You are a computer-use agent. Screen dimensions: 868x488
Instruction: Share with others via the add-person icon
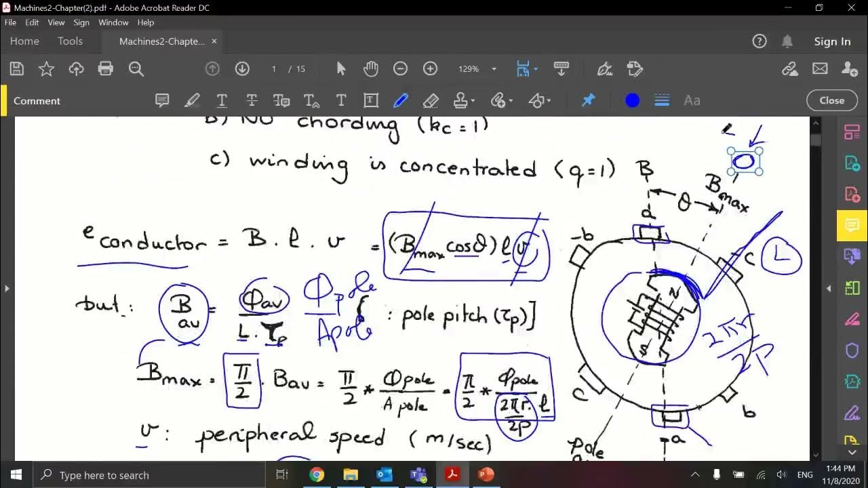[x=849, y=68]
